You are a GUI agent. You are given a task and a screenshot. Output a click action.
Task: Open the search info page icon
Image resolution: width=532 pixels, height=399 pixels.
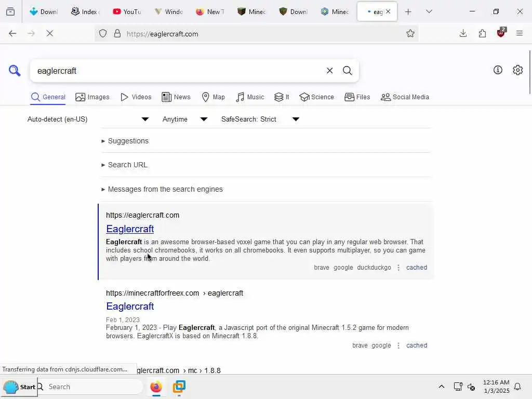pos(498,70)
